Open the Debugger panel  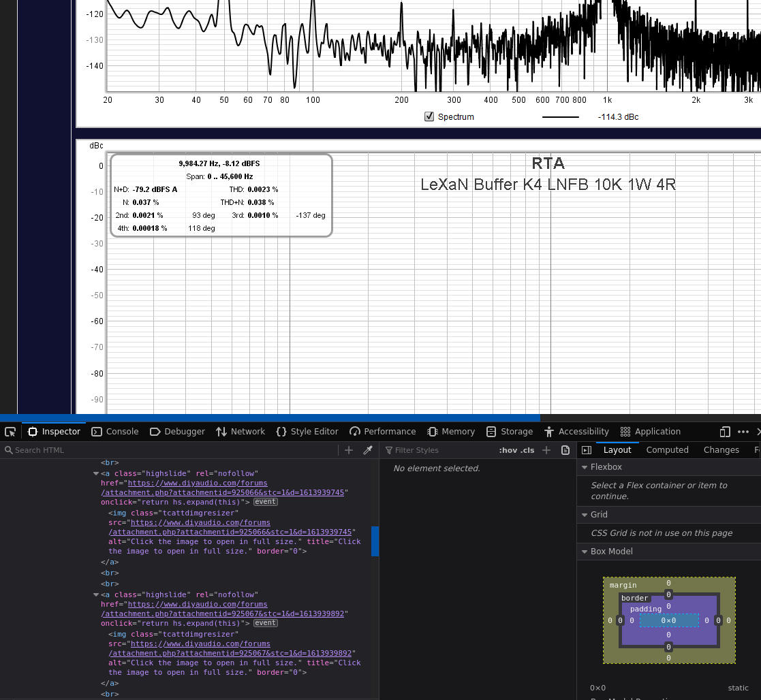[177, 432]
